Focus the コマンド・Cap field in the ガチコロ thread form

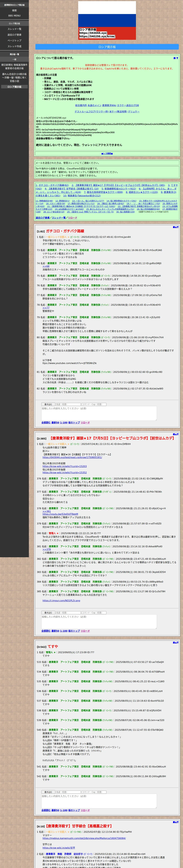click(x=94, y=404)
